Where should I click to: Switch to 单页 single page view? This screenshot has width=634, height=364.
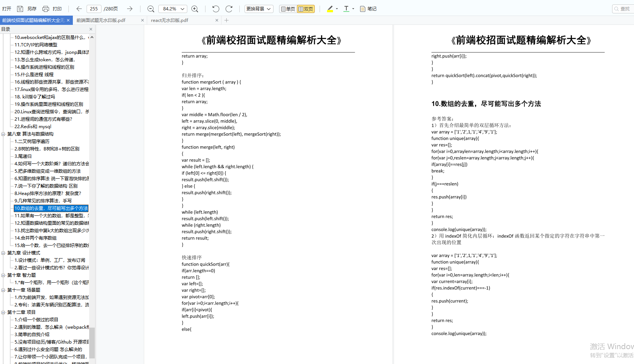click(x=288, y=9)
